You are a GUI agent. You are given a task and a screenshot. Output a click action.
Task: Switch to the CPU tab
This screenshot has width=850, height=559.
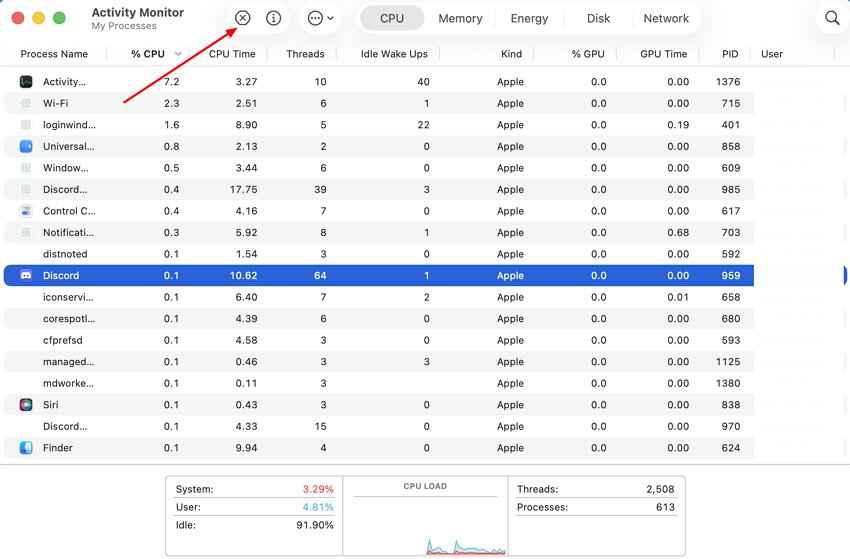[x=391, y=18]
